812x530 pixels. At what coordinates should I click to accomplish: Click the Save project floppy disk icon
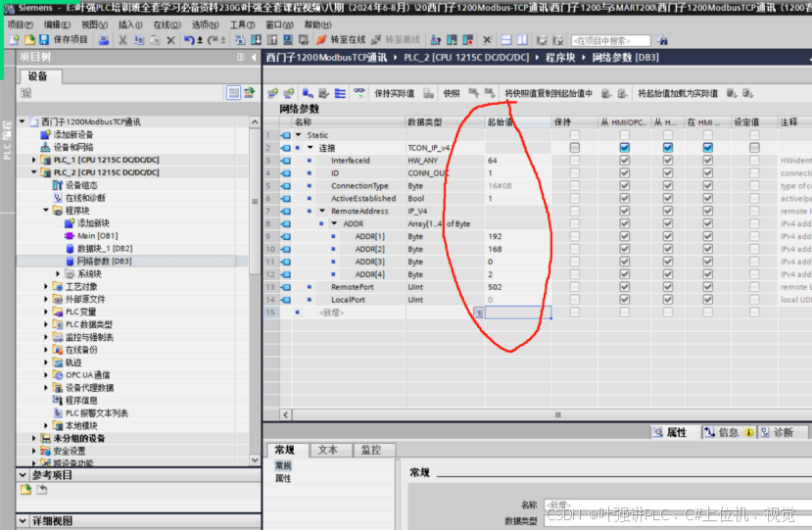pos(44,40)
